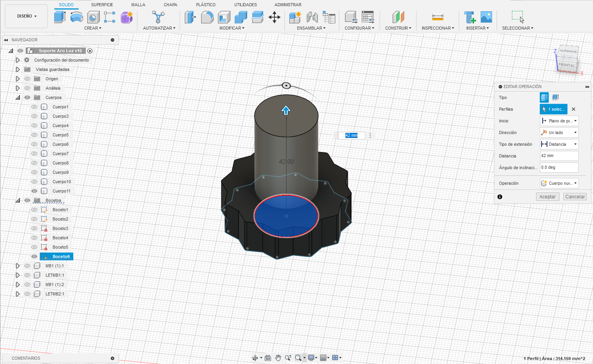Select the Construct plane icon
The image size is (593, 364).
[398, 17]
